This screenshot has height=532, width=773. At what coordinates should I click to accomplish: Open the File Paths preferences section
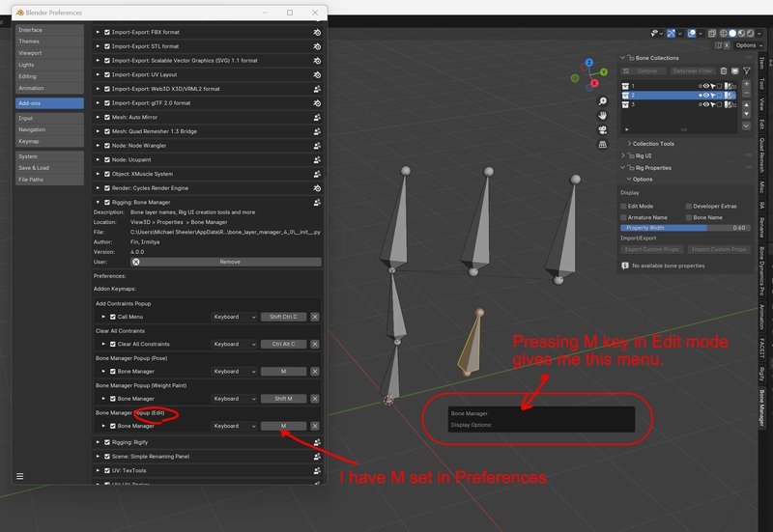[x=49, y=180]
